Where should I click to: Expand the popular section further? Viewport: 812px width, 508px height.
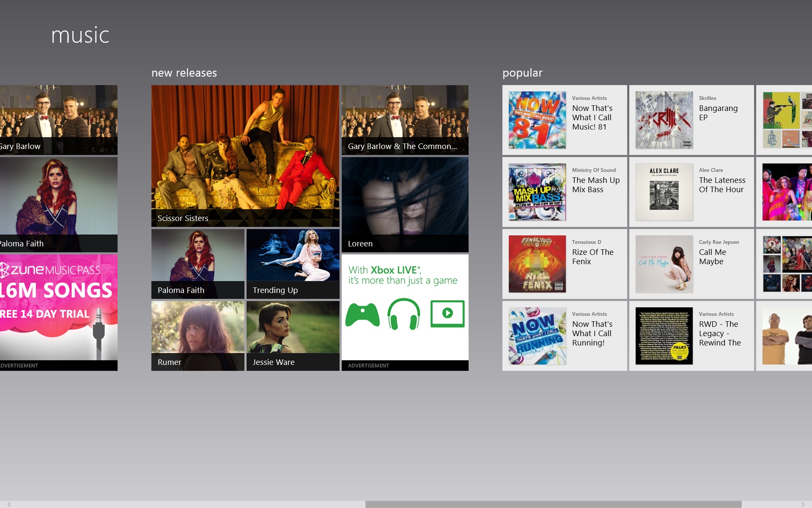tap(522, 72)
